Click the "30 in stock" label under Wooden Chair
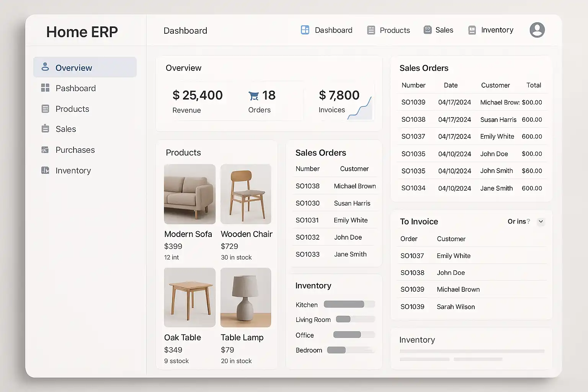This screenshot has height=392, width=588. 236,257
